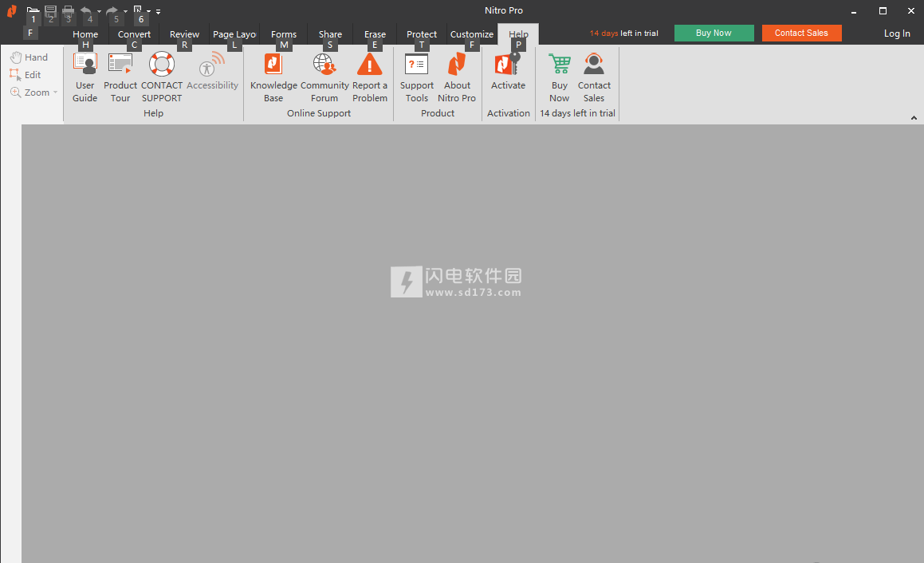Viewport: 924px width, 563px height.
Task: Select the Help tab
Action: [518, 34]
